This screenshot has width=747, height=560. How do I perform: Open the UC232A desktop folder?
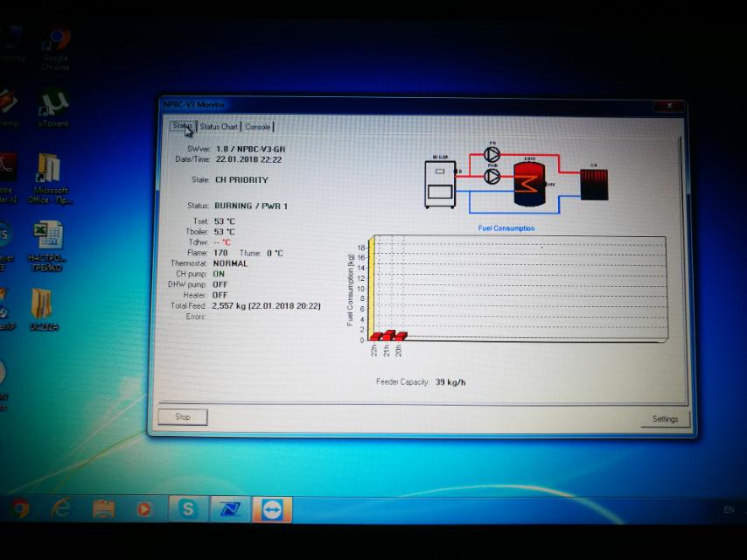tap(44, 306)
